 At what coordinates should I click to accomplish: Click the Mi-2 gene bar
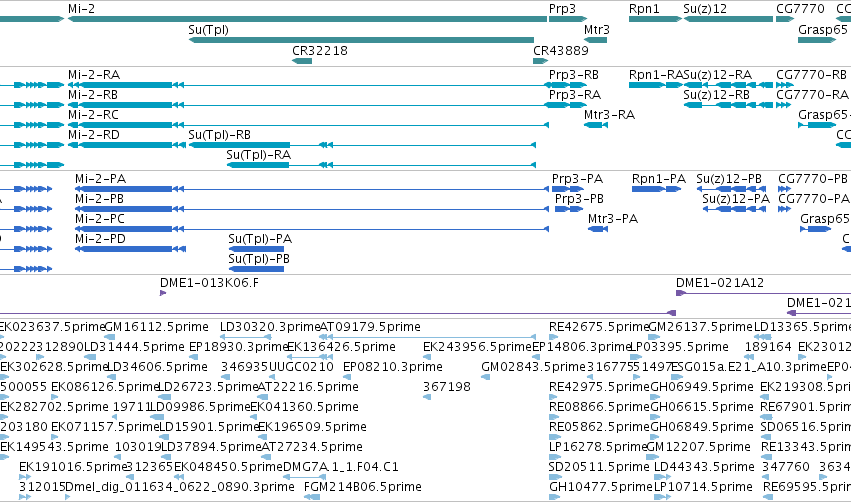(x=307, y=19)
